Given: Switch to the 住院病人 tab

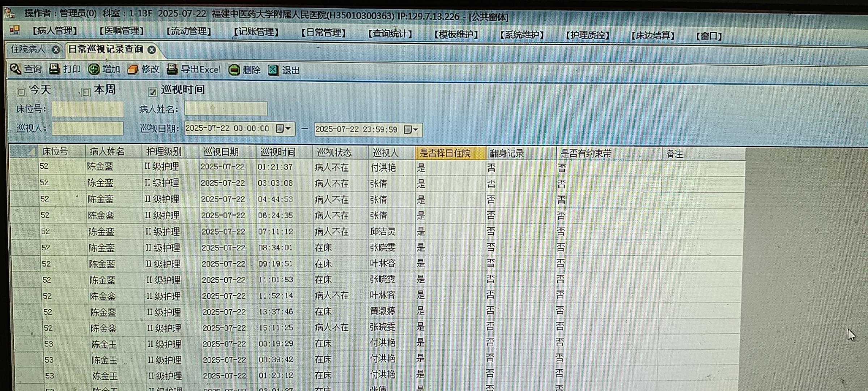Looking at the screenshot, I should (x=27, y=49).
